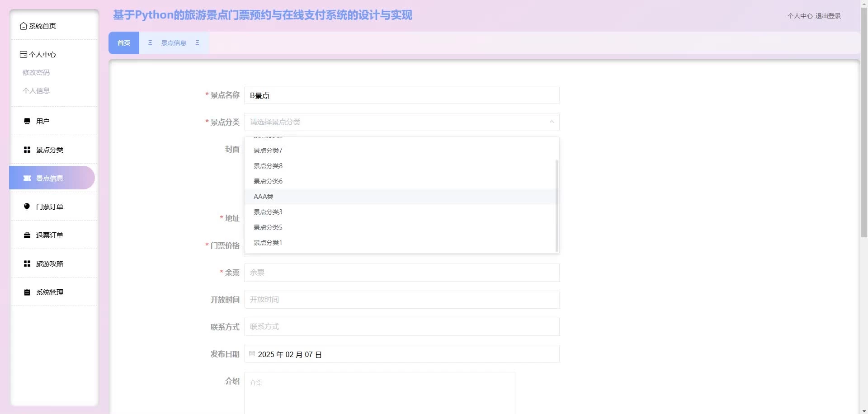The height and width of the screenshot is (414, 868).
Task: Select option 景点分类8 from the dropdown
Action: pyautogui.click(x=401, y=166)
